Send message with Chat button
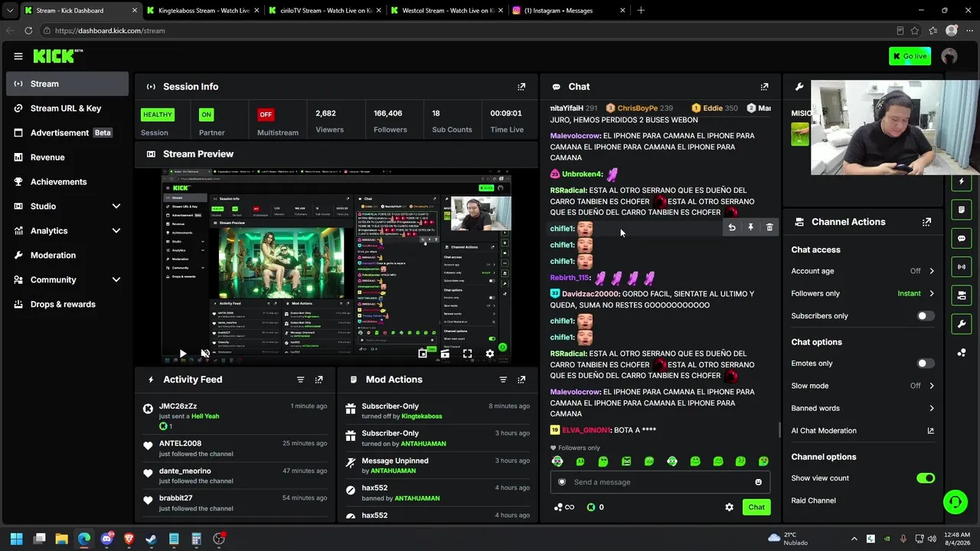 click(756, 507)
